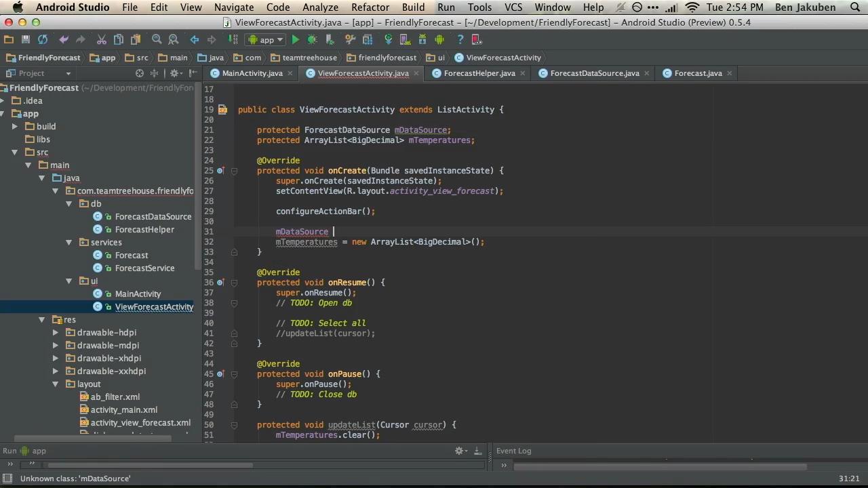
Task: Click the green Run play button
Action: 296,40
